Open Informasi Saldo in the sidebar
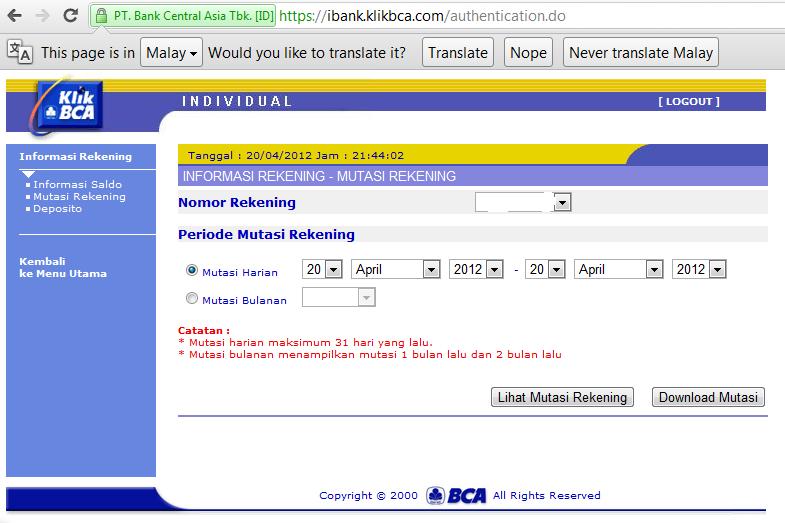785x523 pixels. coord(78,184)
